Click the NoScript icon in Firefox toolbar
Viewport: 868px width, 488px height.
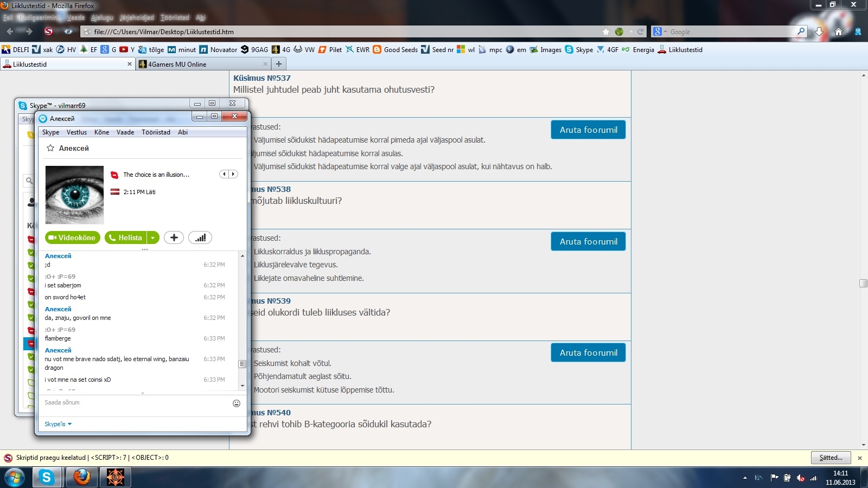coord(48,31)
